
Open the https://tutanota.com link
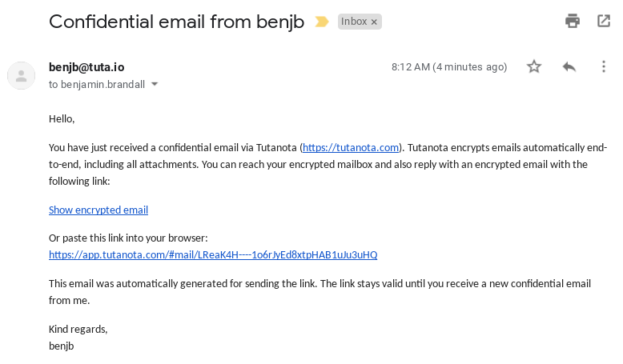(x=351, y=148)
